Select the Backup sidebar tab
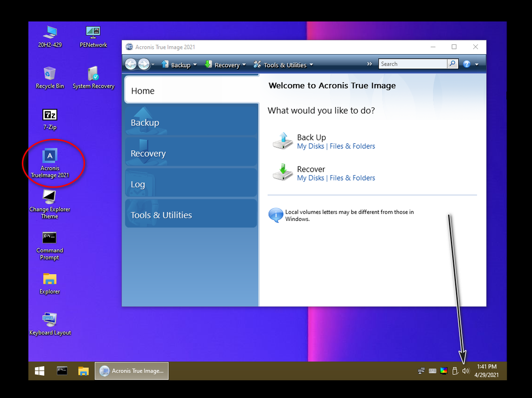 (191, 120)
